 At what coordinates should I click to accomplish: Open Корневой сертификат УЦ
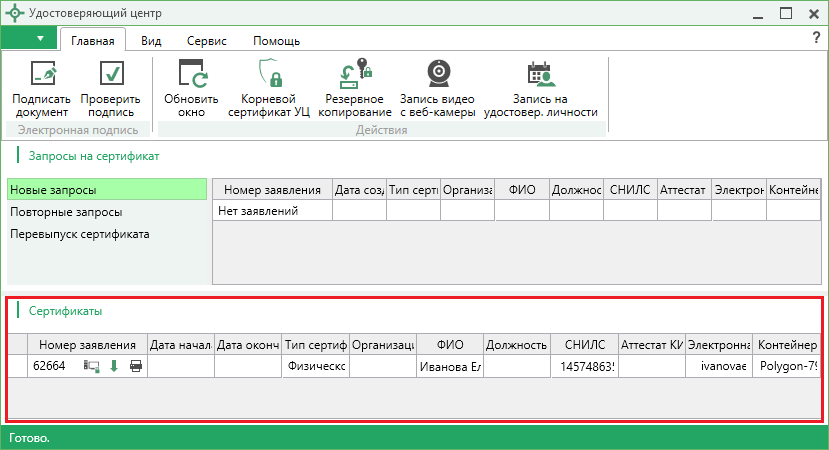coord(268,75)
